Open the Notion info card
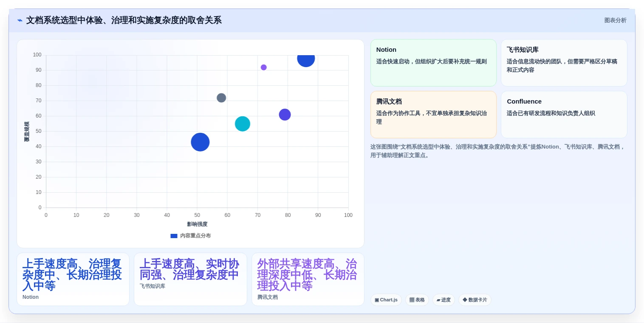The width and height of the screenshot is (644, 323). coord(433,63)
